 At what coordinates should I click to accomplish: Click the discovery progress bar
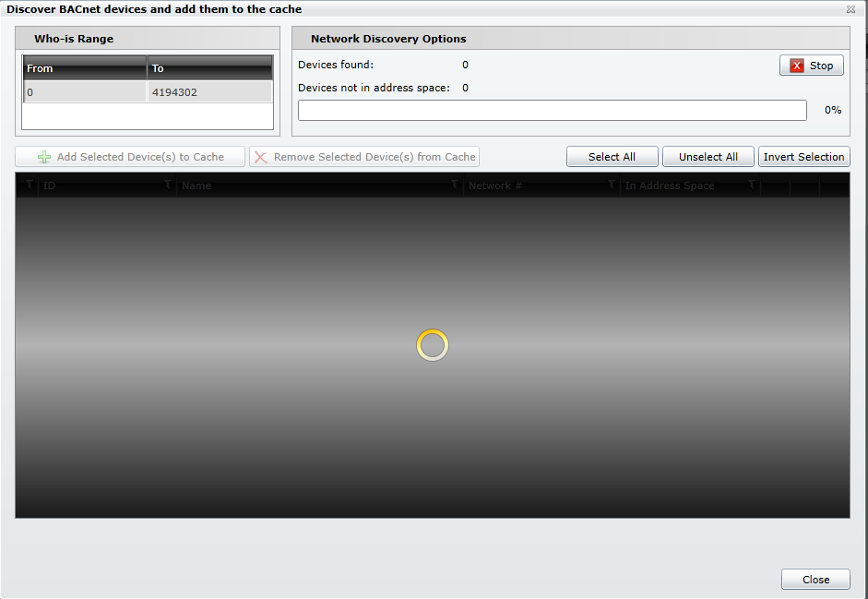(552, 110)
